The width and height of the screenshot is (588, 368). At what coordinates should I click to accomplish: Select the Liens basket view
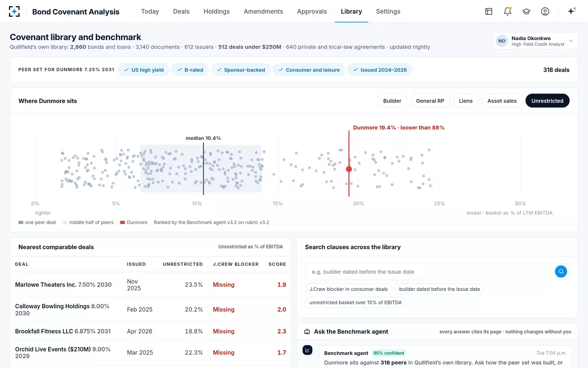465,101
